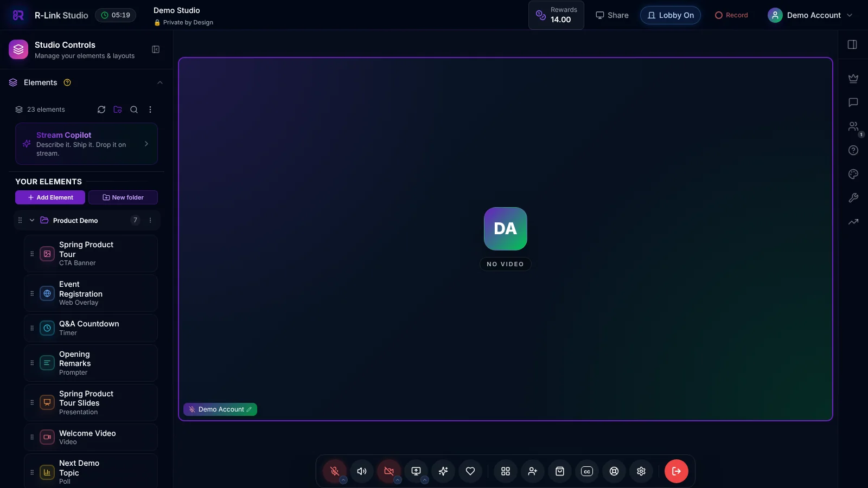The width and height of the screenshot is (868, 488).
Task: Click the New folder button
Action: pyautogui.click(x=123, y=197)
